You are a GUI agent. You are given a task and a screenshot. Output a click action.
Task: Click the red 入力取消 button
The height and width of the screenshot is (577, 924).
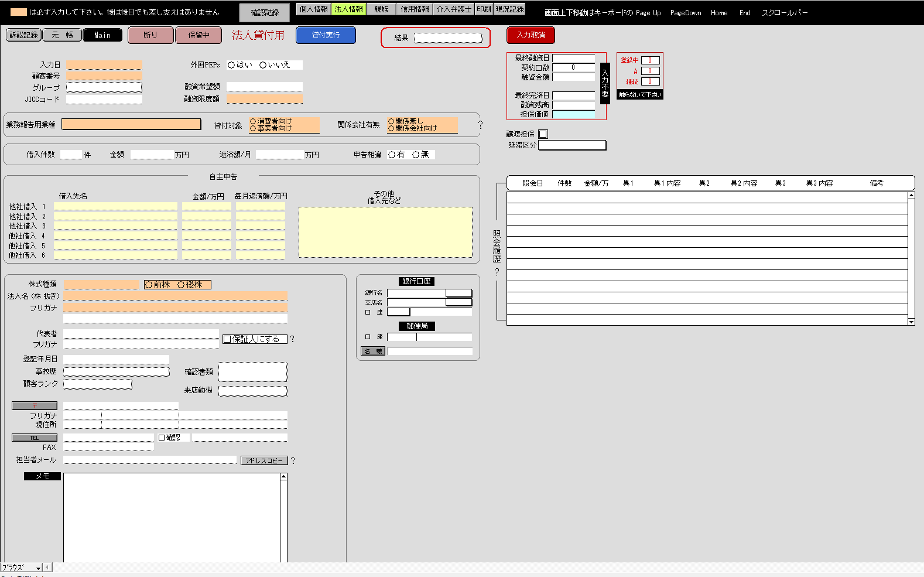531,35
